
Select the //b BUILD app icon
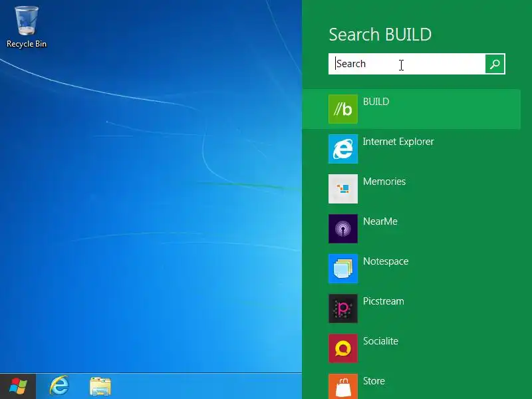click(x=343, y=109)
